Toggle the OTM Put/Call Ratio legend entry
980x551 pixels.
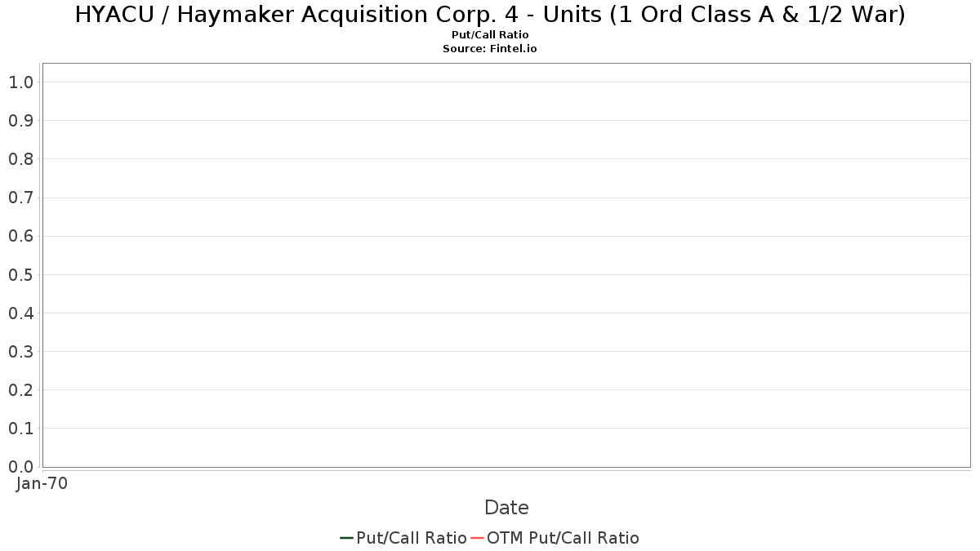[x=555, y=538]
